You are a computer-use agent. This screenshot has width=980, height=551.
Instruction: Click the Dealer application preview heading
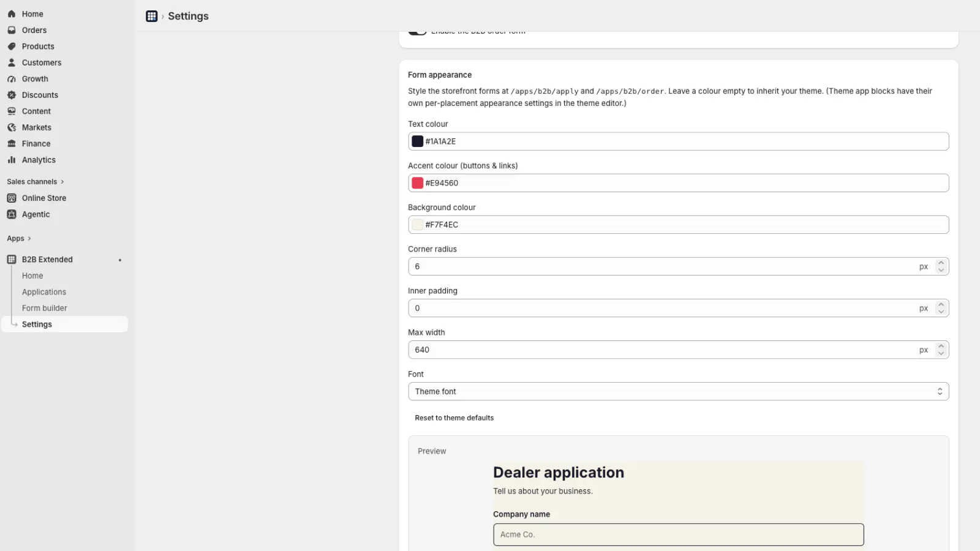(559, 473)
